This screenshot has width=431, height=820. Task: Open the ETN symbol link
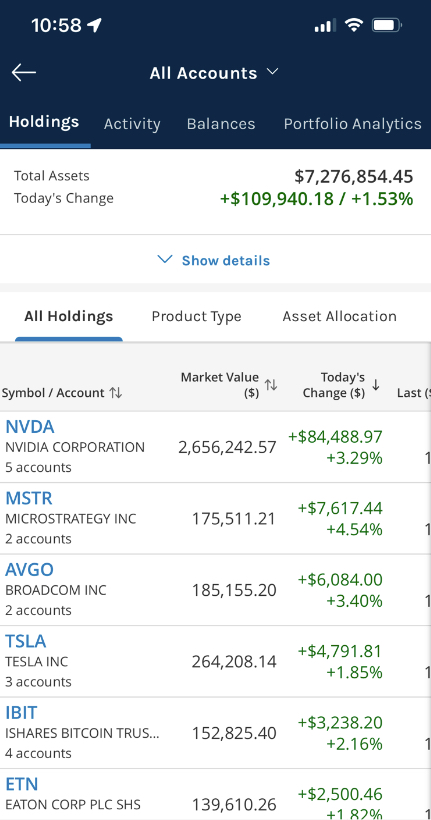(x=21, y=785)
